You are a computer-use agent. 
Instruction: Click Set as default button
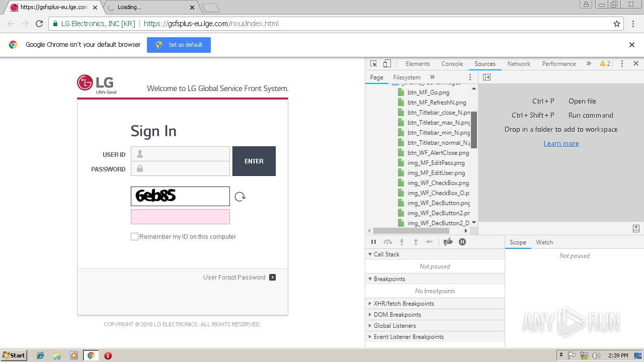(179, 45)
